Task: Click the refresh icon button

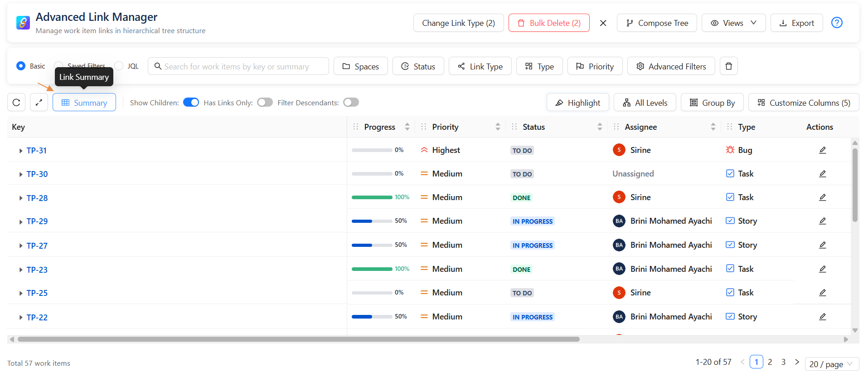Action: [x=16, y=103]
